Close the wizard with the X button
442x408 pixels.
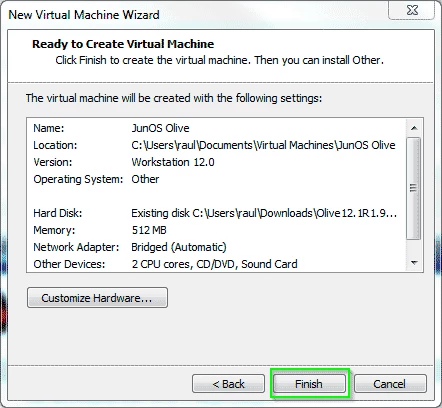[412, 10]
